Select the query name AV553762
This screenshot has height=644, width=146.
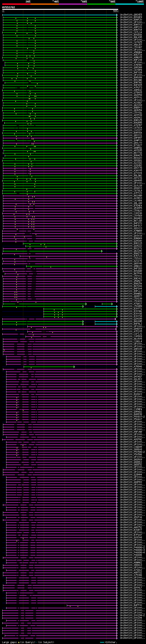(x=8, y=7)
